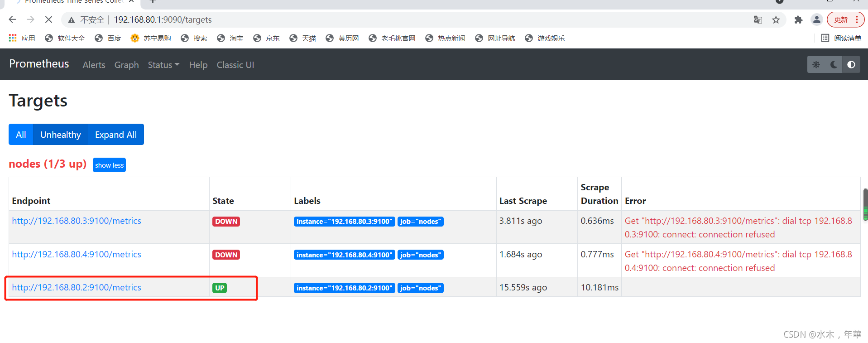Open the user profile icon
This screenshot has width=868, height=343.
[x=816, y=19]
